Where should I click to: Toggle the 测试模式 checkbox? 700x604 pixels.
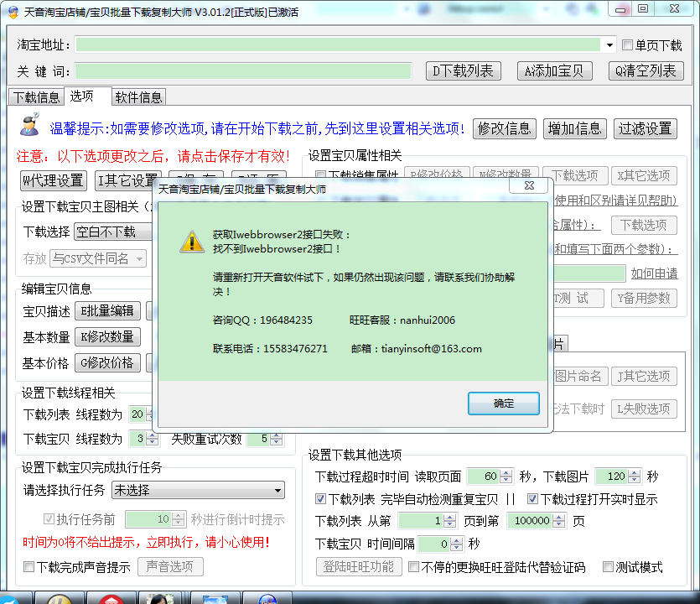608,567
